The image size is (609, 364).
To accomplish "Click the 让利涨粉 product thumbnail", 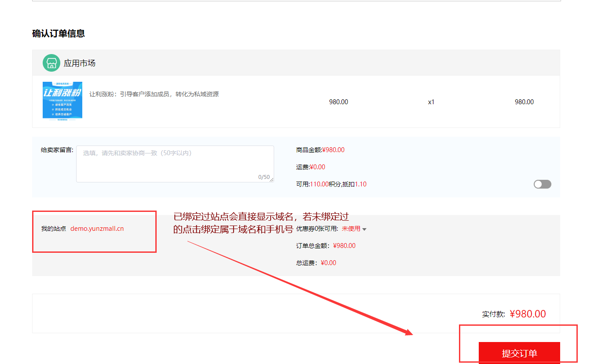I will coord(62,101).
